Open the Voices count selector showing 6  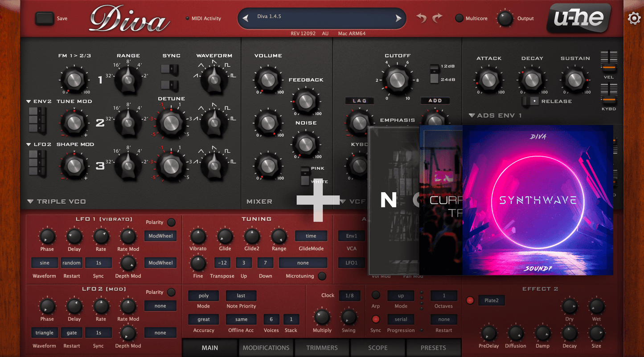click(271, 319)
